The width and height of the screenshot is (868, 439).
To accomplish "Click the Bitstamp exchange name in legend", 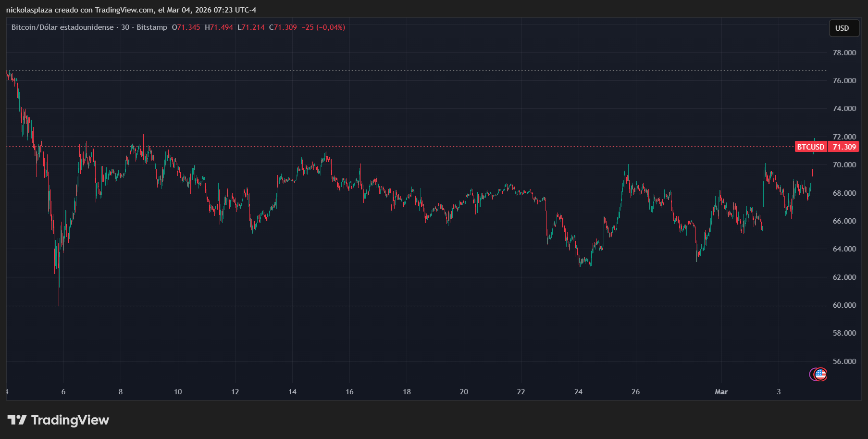I will tap(152, 27).
